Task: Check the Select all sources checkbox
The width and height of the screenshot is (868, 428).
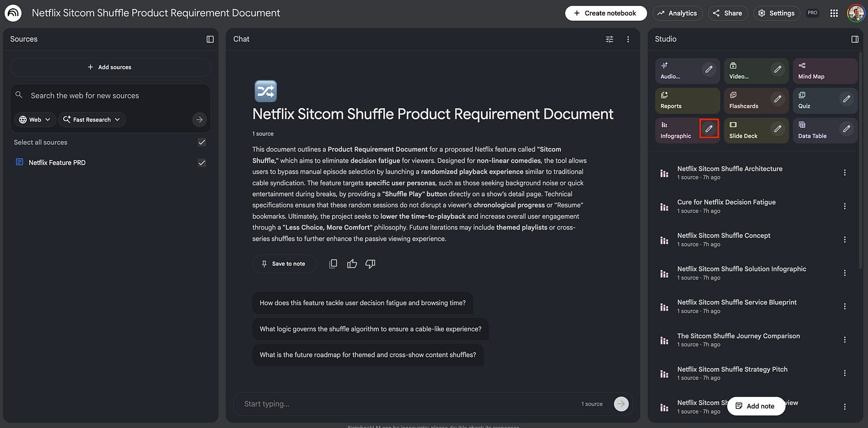Action: [x=201, y=142]
